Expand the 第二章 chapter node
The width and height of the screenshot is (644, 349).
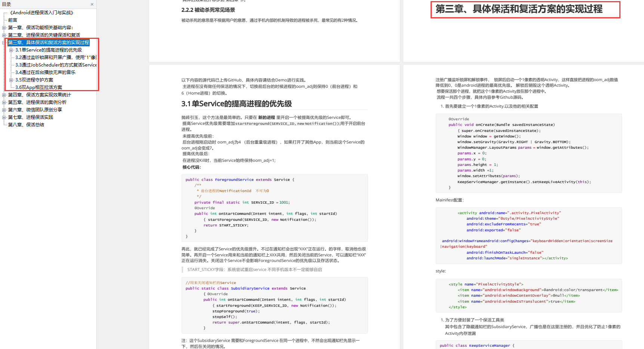click(4, 35)
